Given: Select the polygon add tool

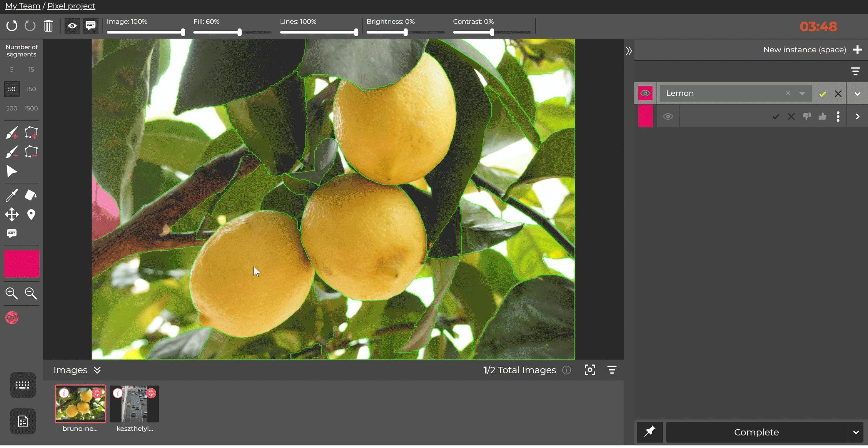Looking at the screenshot, I should click(31, 132).
